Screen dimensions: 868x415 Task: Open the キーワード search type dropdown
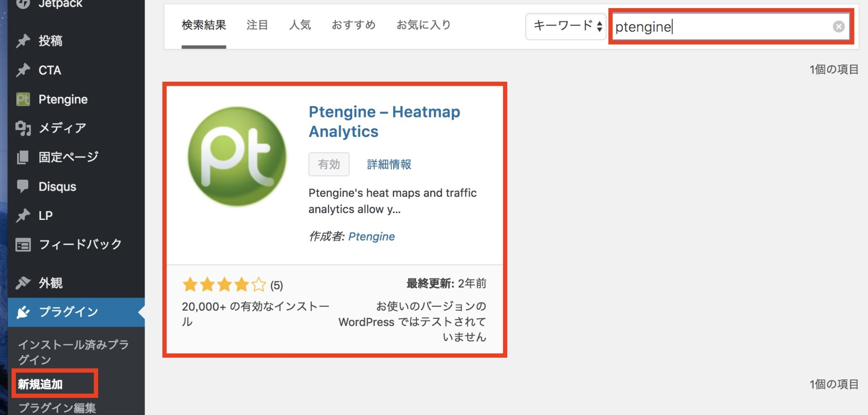pyautogui.click(x=566, y=26)
